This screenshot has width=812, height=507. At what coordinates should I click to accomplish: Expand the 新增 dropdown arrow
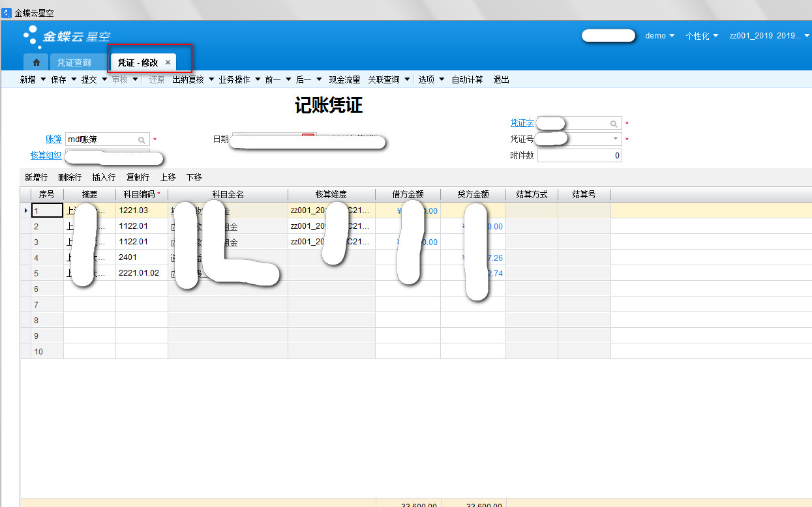point(43,80)
